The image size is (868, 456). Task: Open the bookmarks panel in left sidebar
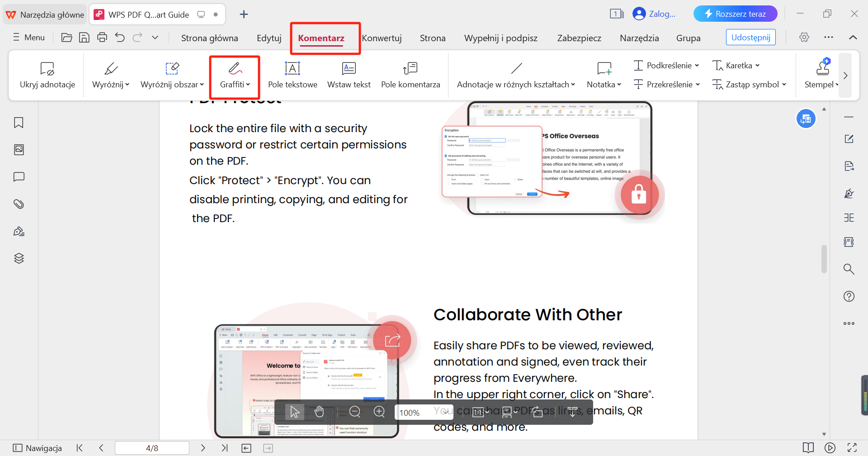click(19, 123)
